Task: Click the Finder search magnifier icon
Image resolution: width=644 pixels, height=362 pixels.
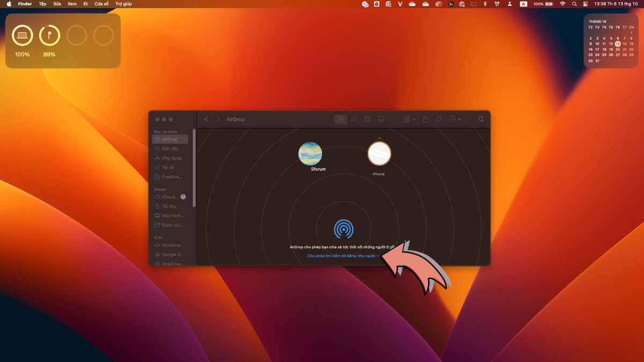Action: click(481, 119)
